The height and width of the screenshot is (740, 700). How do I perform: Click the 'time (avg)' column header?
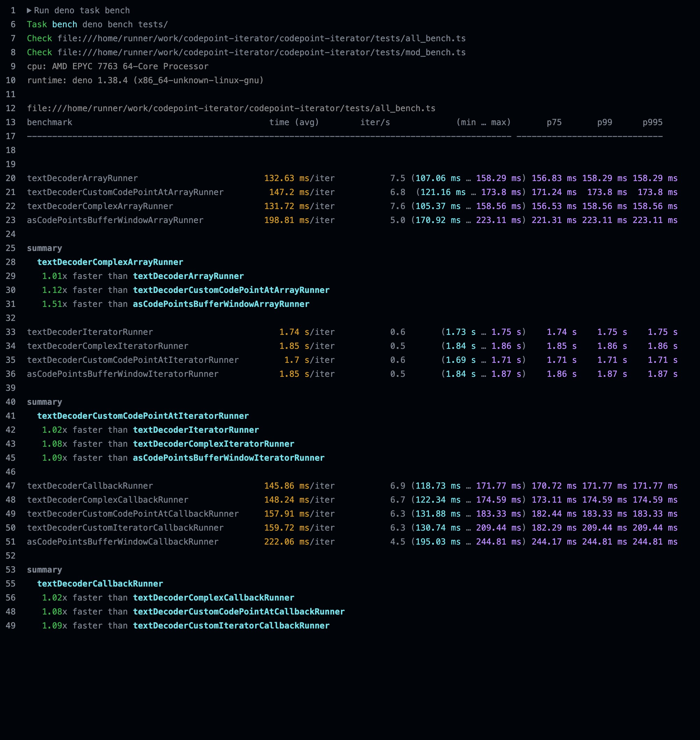294,122
